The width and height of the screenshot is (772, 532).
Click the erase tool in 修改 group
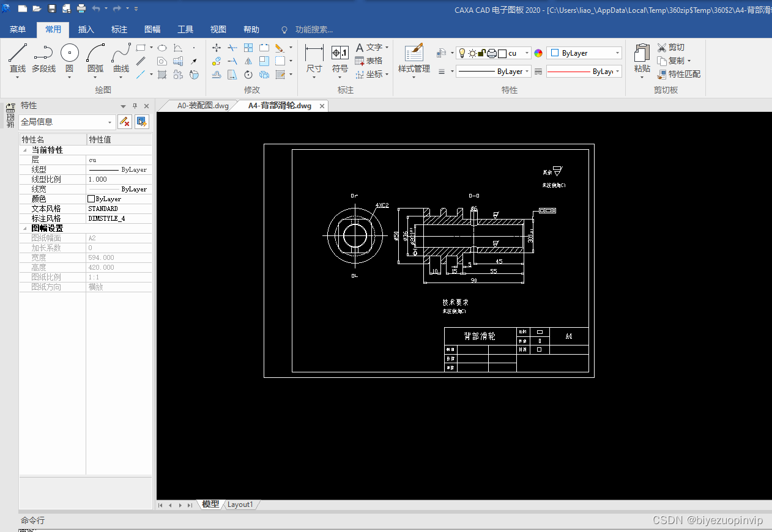coord(279,47)
